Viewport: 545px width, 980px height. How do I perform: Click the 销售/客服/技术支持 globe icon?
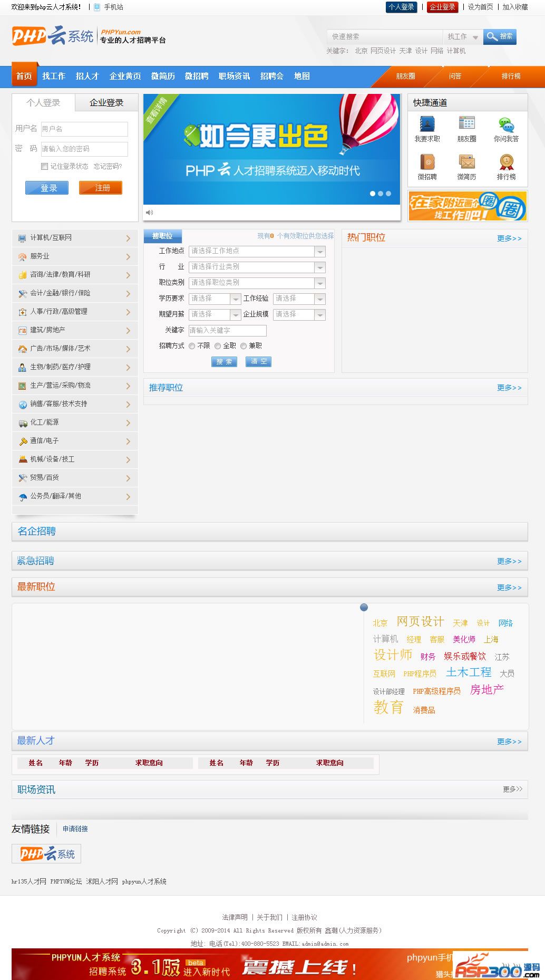[22, 405]
